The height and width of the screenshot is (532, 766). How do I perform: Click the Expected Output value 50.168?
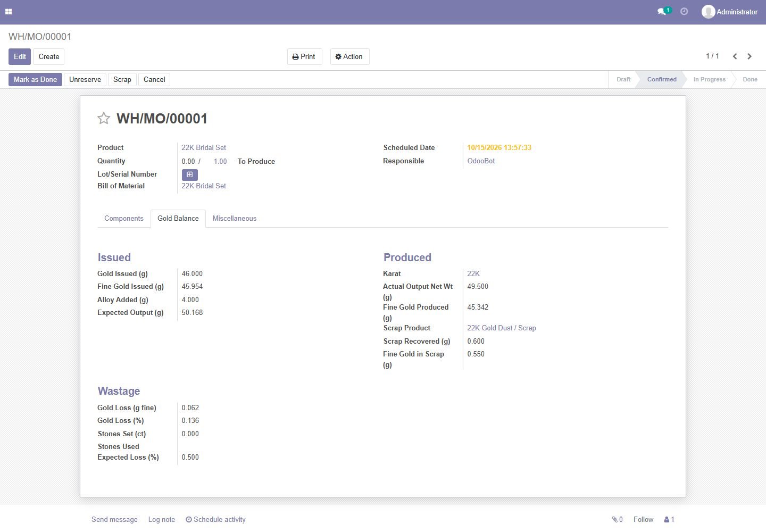click(192, 313)
